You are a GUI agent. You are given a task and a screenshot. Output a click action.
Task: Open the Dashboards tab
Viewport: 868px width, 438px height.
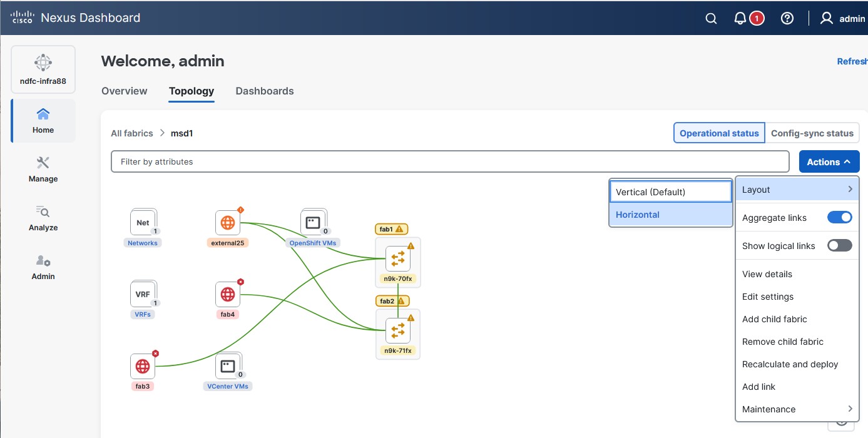coord(265,91)
